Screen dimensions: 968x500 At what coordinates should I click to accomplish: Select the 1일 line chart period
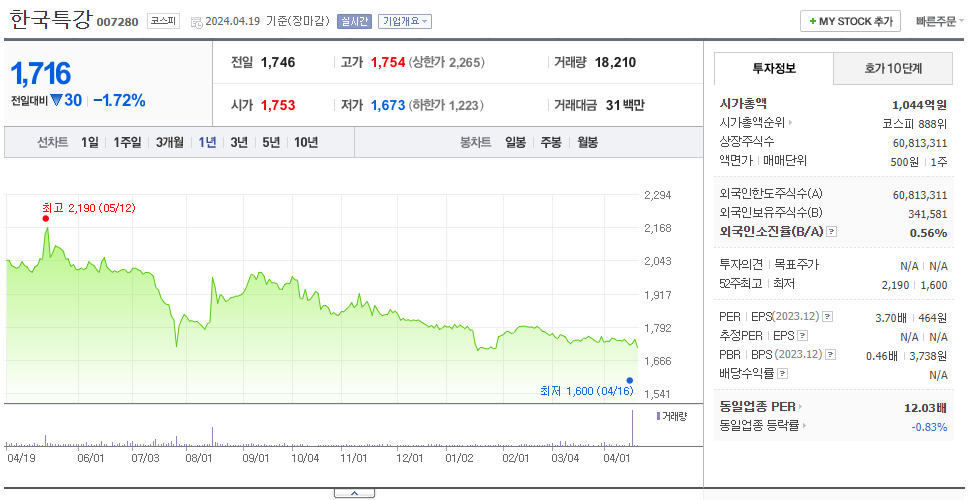[90, 143]
